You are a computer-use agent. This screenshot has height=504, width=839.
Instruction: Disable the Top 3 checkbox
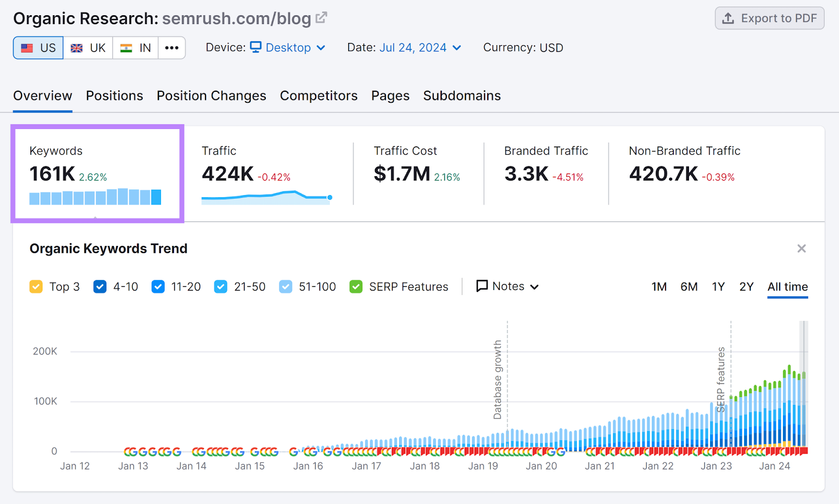(x=36, y=286)
